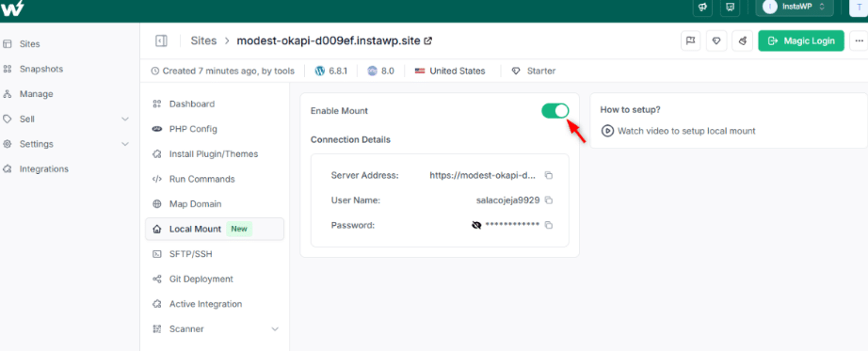Copy the Password value
The width and height of the screenshot is (868, 351).
549,225
